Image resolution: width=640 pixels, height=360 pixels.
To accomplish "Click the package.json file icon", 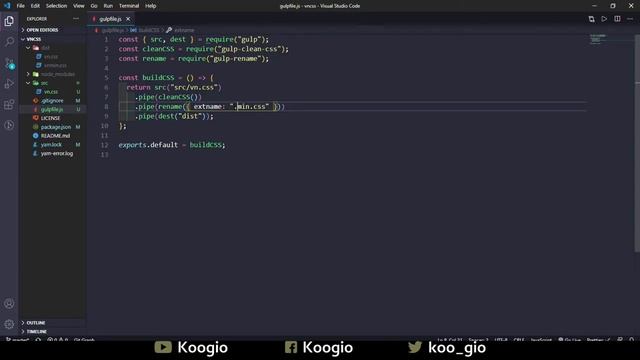I will 36,127.
